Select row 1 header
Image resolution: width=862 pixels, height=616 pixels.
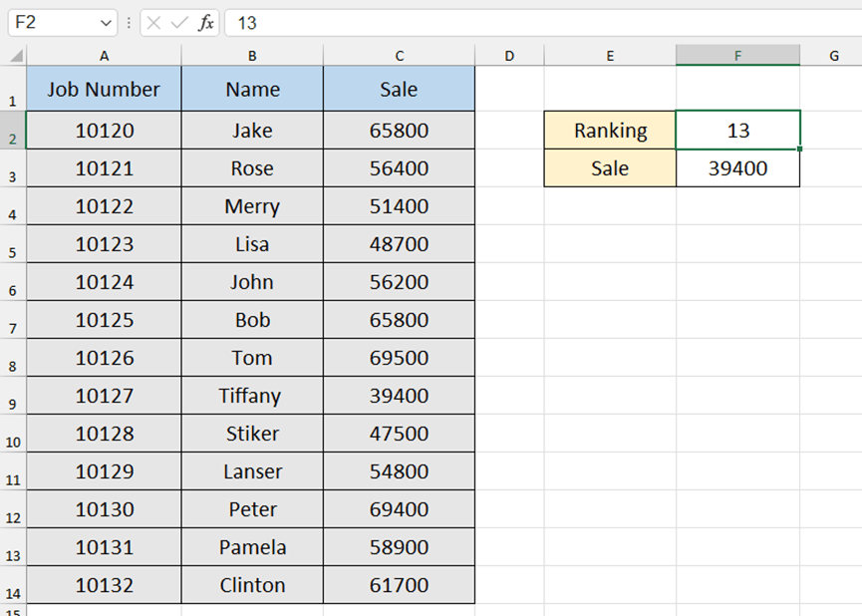[13, 89]
